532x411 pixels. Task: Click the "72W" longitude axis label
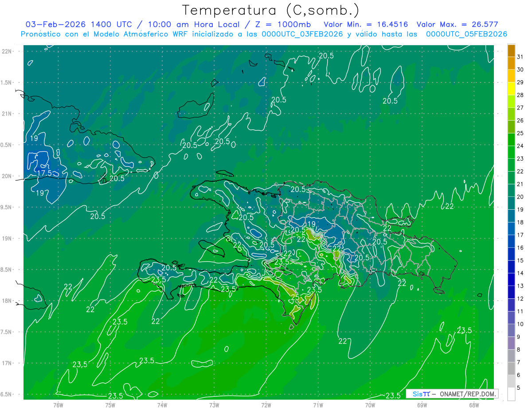pos(266,405)
